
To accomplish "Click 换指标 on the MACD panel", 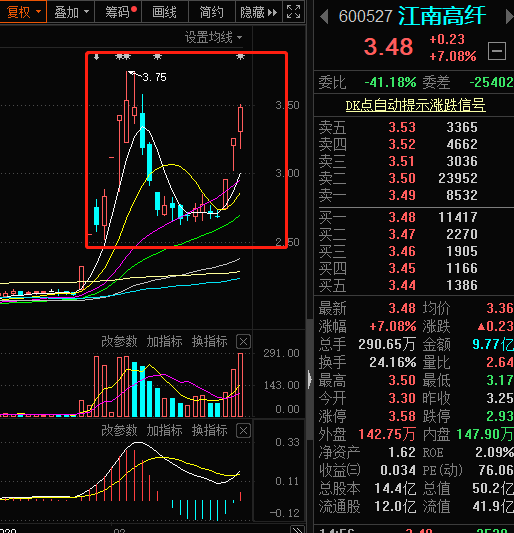I will pos(209,430).
